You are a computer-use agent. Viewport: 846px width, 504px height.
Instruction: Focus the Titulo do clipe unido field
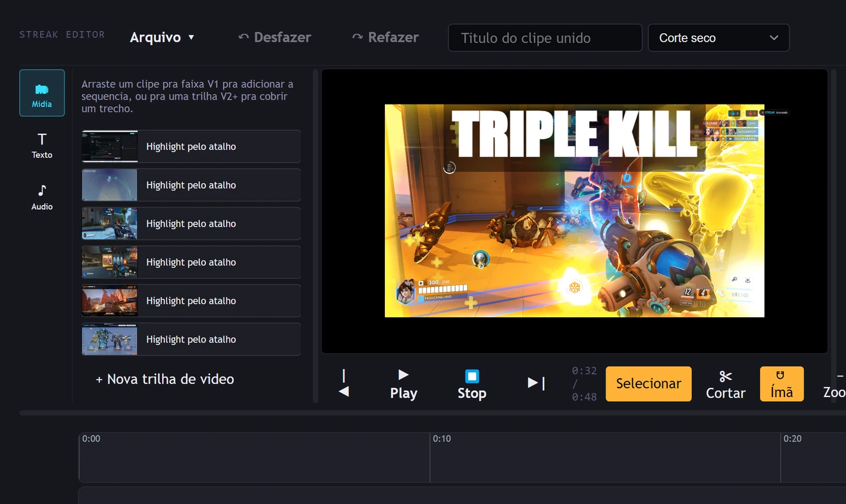tap(545, 37)
